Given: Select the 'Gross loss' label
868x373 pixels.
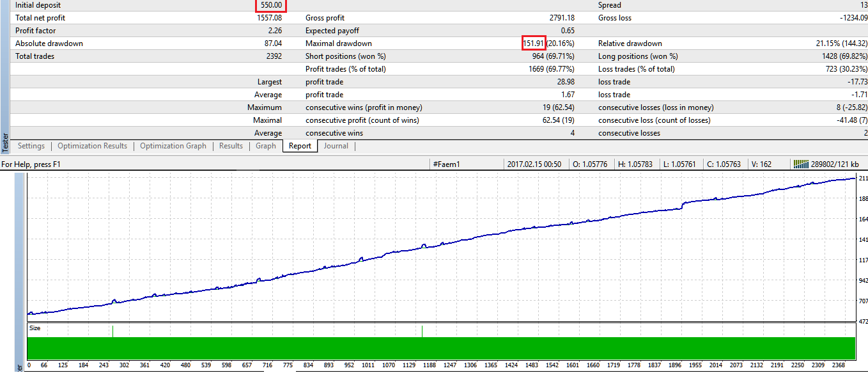Looking at the screenshot, I should [615, 18].
